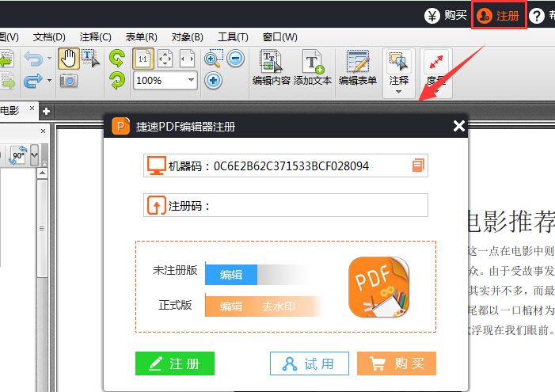Open the 文档(D) menu
The width and height of the screenshot is (555, 392).
[x=49, y=37]
